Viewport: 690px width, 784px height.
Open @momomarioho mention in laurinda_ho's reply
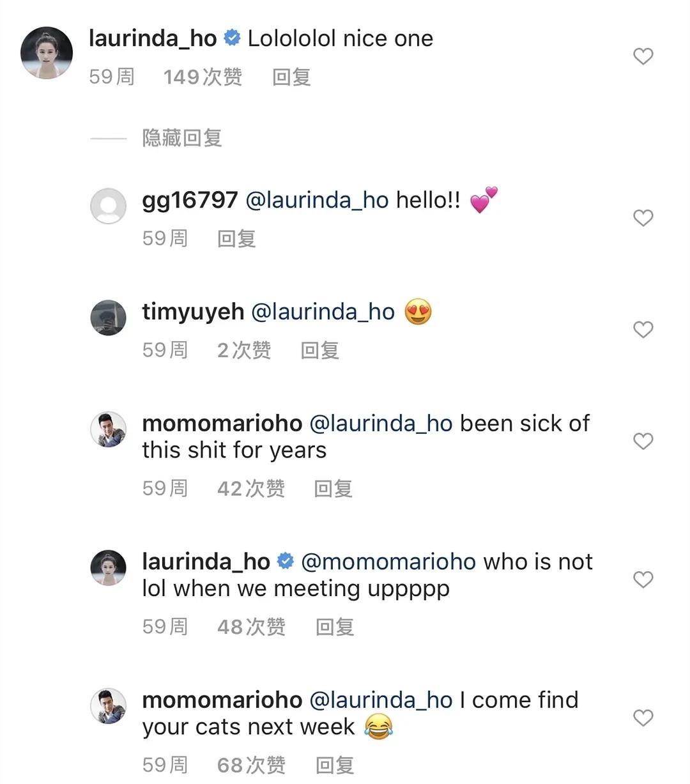coord(388,562)
